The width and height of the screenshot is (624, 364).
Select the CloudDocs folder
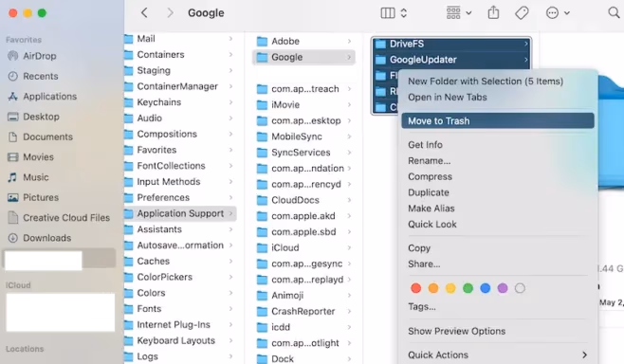click(303, 200)
